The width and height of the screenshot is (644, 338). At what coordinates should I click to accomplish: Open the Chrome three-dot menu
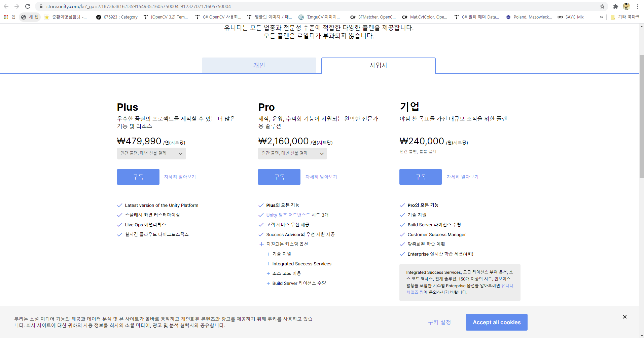[x=637, y=6]
